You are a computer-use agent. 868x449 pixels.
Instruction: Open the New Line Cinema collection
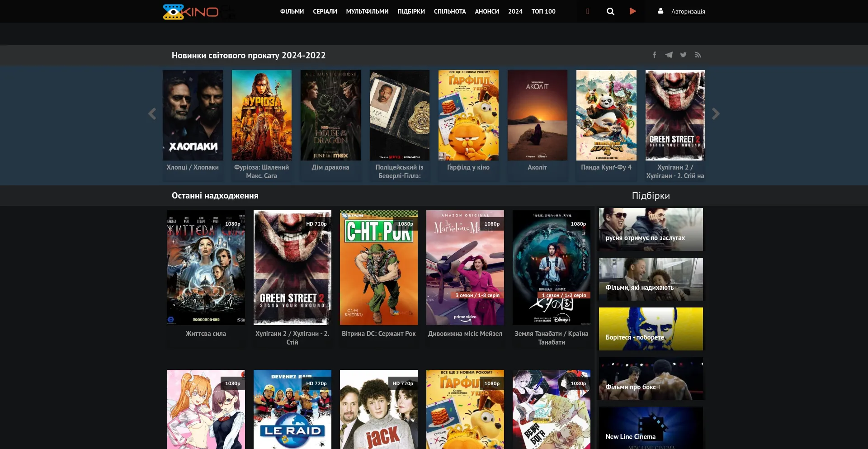[x=651, y=428]
